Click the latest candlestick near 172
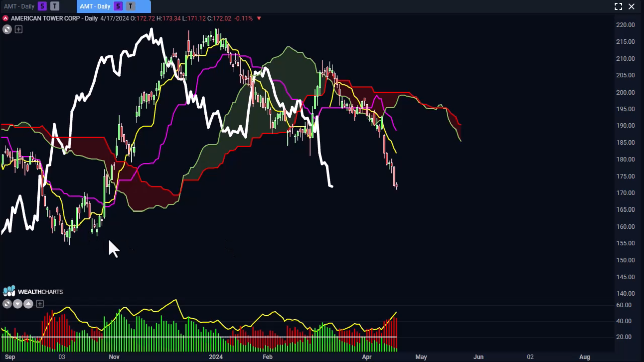 click(x=397, y=185)
